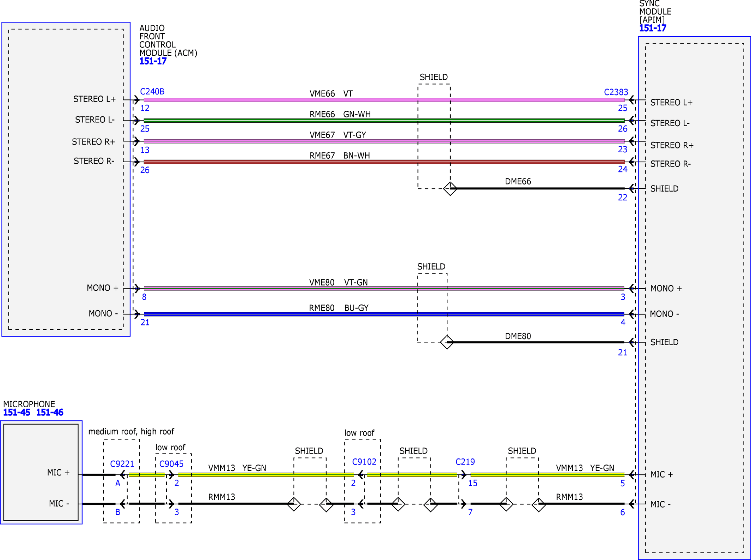Select the green RME66 GN-WH wire
This screenshot has height=560, width=751.
(x=247, y=121)
